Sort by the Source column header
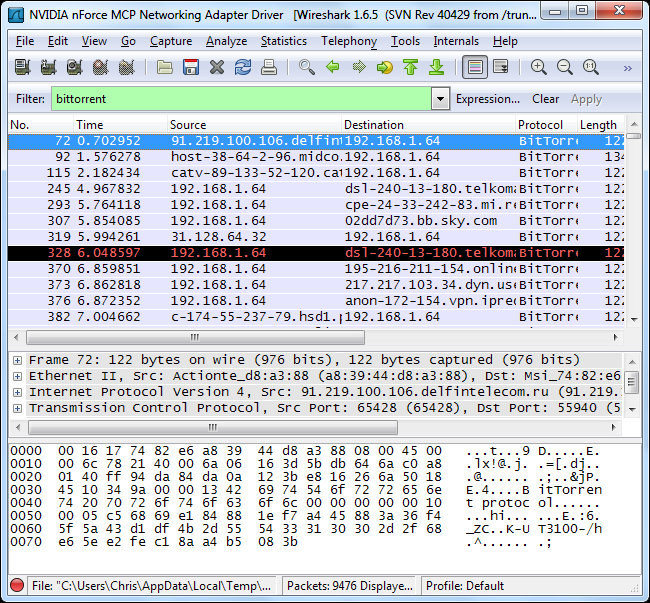Screen dimensions: 650x603 pyautogui.click(x=254, y=125)
